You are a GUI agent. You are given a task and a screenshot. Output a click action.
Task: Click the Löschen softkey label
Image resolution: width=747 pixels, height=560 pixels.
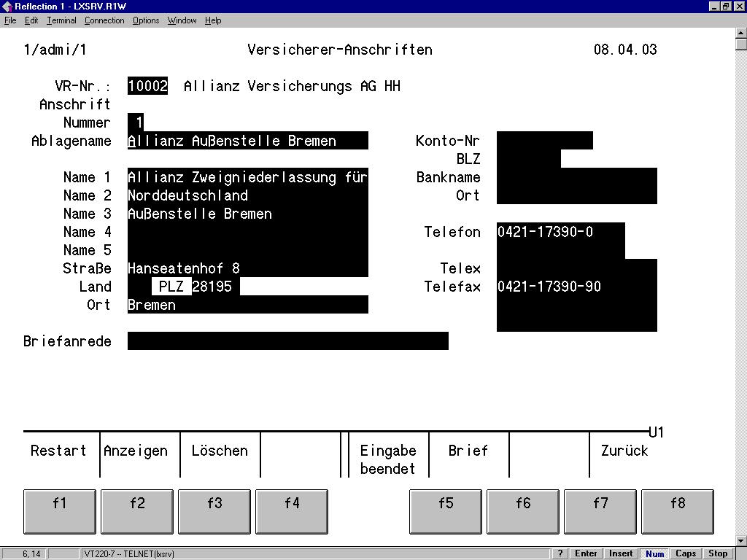[x=220, y=451]
